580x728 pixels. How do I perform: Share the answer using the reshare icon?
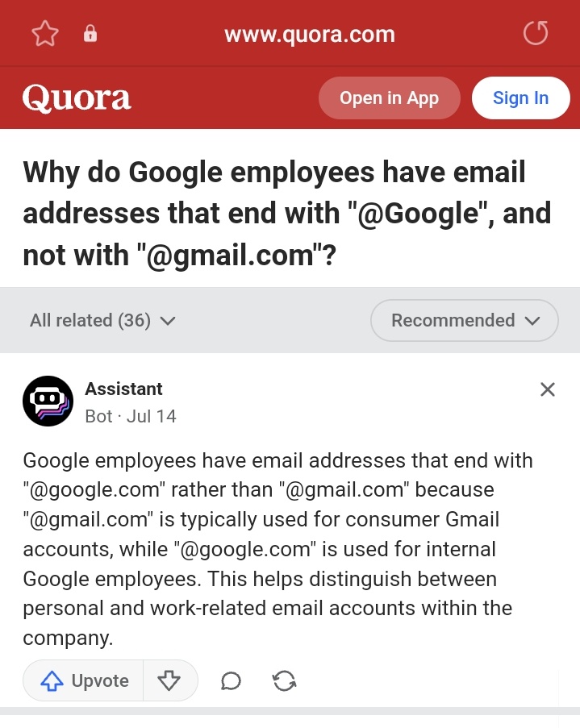coord(284,681)
